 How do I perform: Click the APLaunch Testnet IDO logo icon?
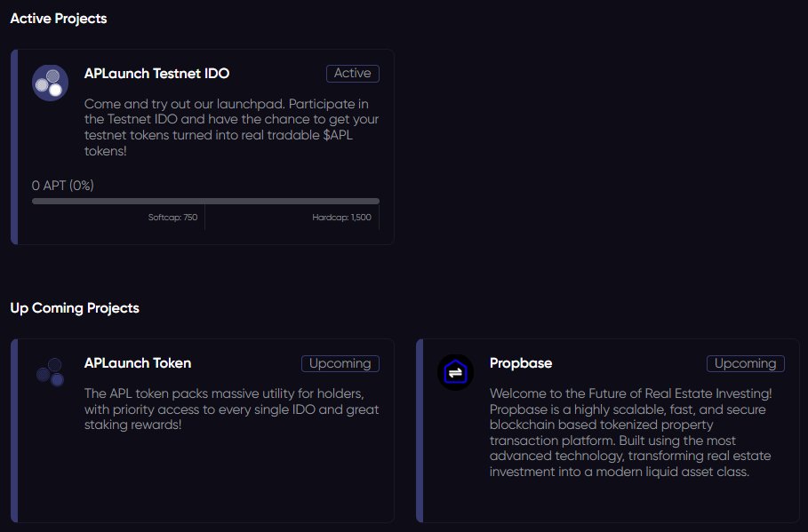[x=50, y=83]
